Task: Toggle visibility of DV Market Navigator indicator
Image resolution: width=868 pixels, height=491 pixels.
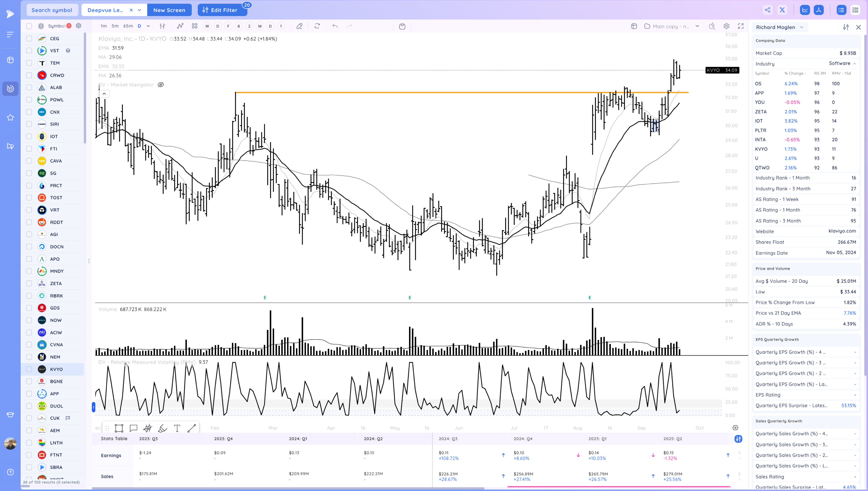Action: 161,85
